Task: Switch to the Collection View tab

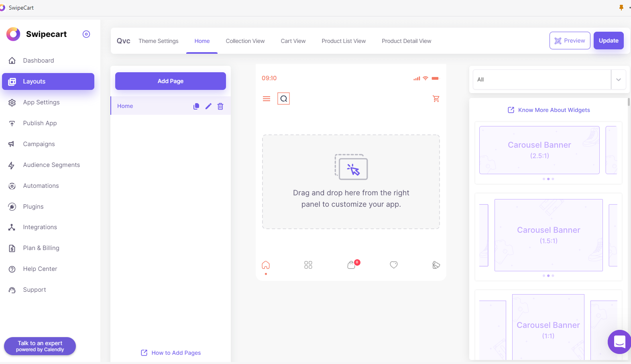Action: click(x=245, y=41)
